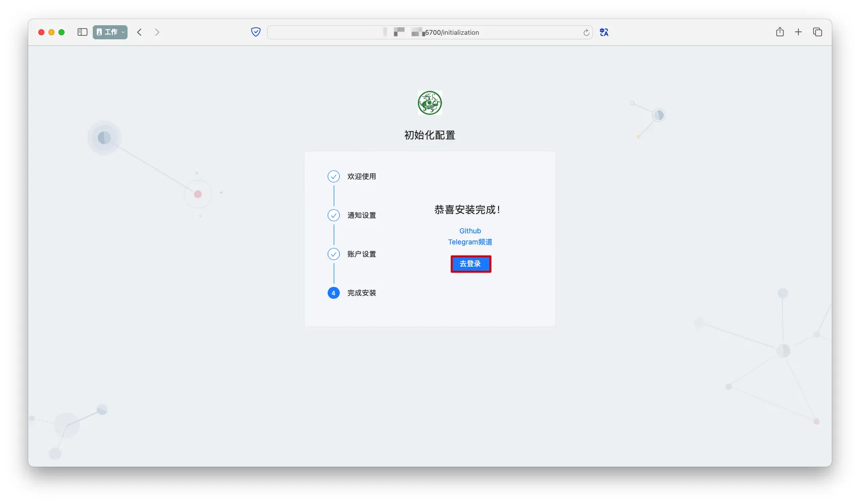Open the page translation icon

point(604,32)
